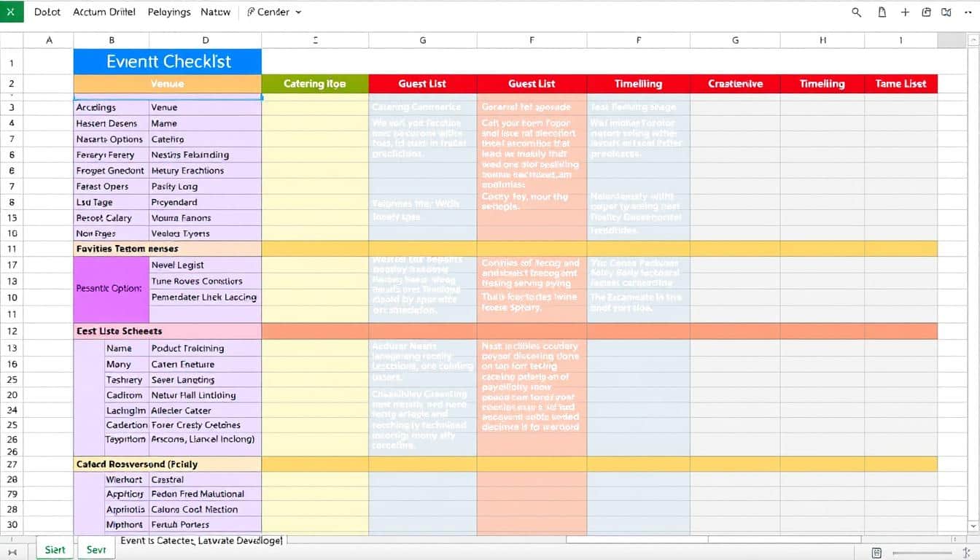Select the Farast Opers cell
Image resolution: width=980 pixels, height=560 pixels.
coord(112,187)
